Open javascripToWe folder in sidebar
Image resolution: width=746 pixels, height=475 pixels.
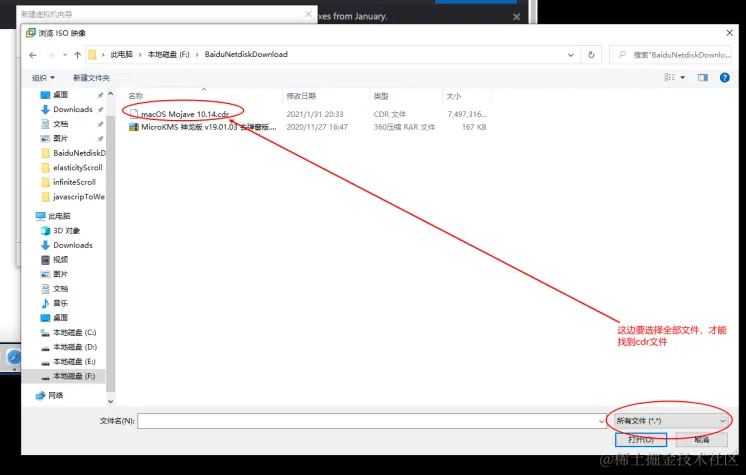coord(79,197)
